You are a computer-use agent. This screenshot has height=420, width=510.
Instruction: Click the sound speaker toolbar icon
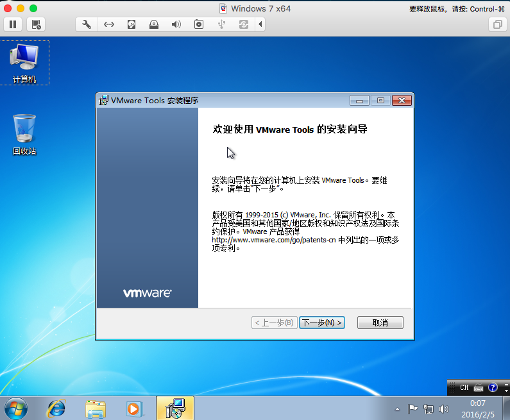[176, 24]
